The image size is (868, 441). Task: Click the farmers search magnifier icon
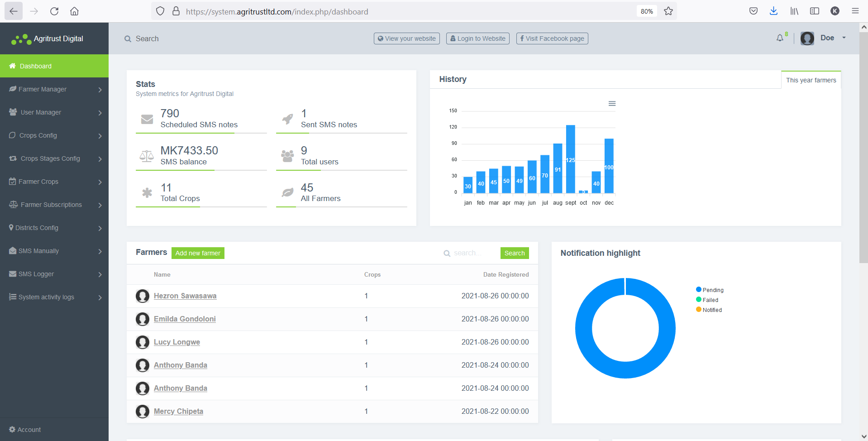pyautogui.click(x=447, y=254)
